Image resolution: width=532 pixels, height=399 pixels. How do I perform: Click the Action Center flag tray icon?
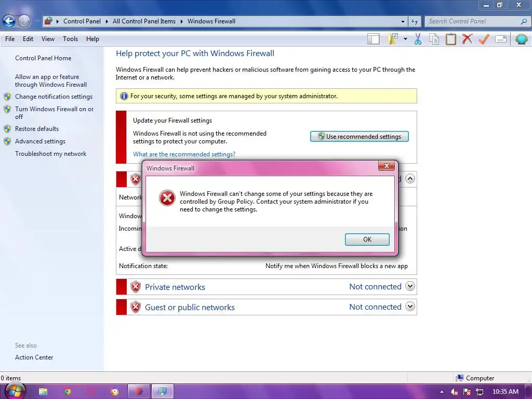[467, 392]
